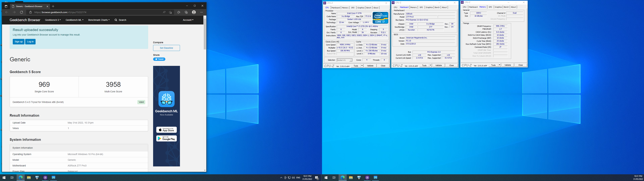Click the Sign up button
This screenshot has width=644, height=181.
(18, 42)
